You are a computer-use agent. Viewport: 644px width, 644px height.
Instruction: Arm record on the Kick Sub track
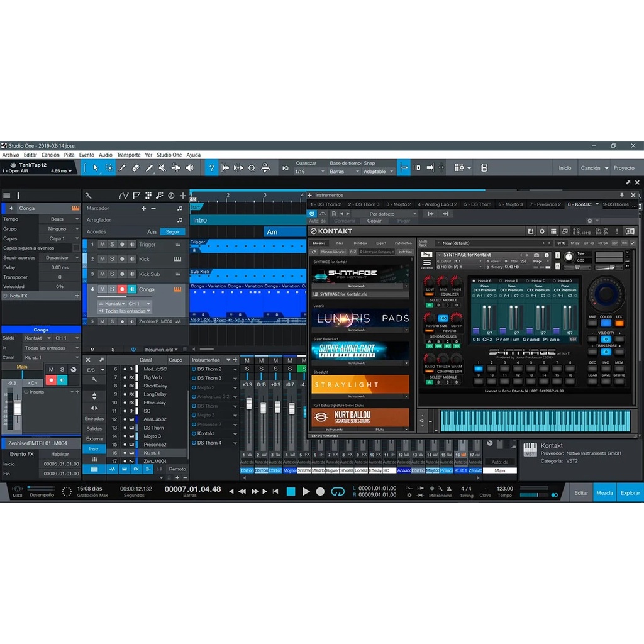coord(122,274)
